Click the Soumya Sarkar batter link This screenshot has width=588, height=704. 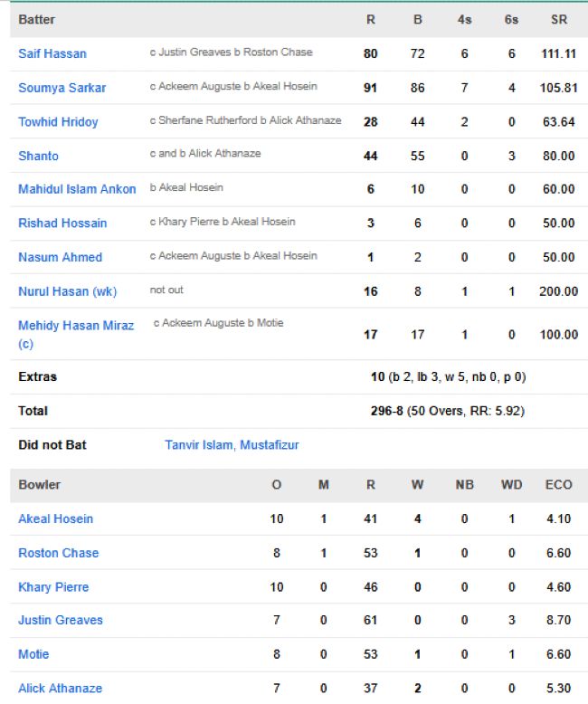(62, 88)
